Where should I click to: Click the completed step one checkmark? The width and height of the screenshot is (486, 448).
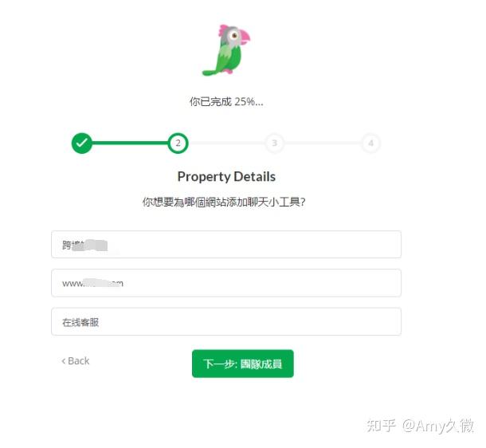(82, 143)
